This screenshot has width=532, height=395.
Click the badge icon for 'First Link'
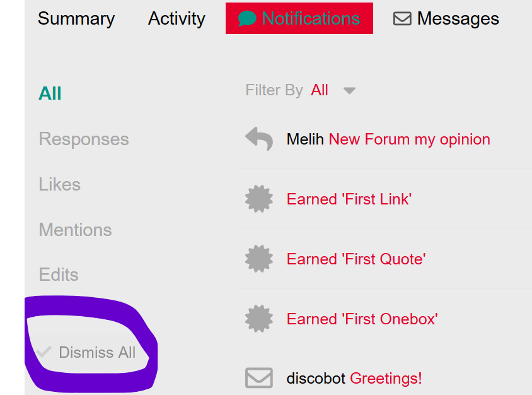coord(259,199)
